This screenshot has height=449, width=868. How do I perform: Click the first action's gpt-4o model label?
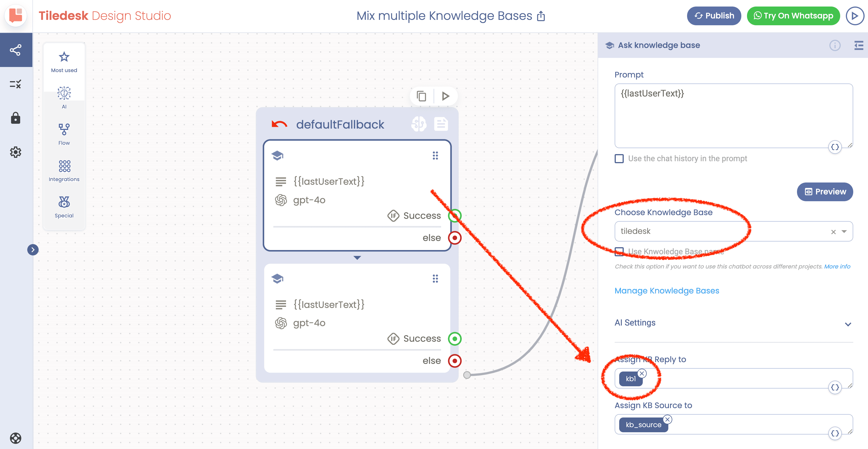point(309,200)
